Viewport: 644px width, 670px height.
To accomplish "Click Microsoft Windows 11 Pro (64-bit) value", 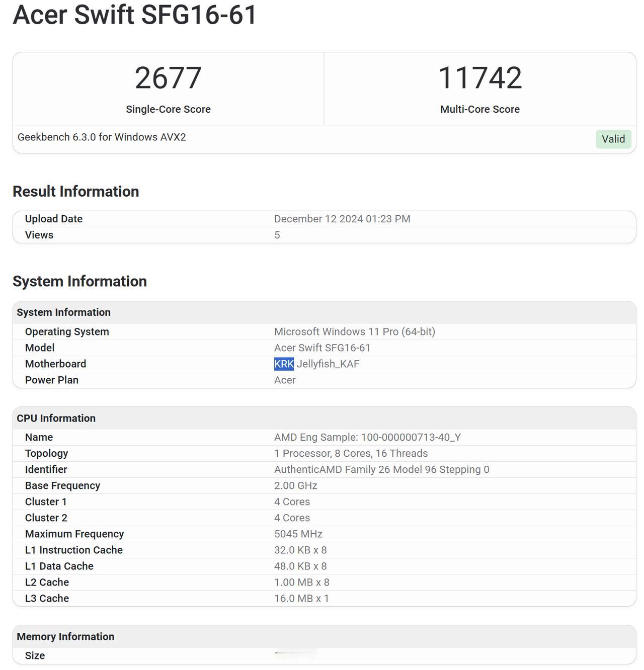I will pyautogui.click(x=355, y=331).
